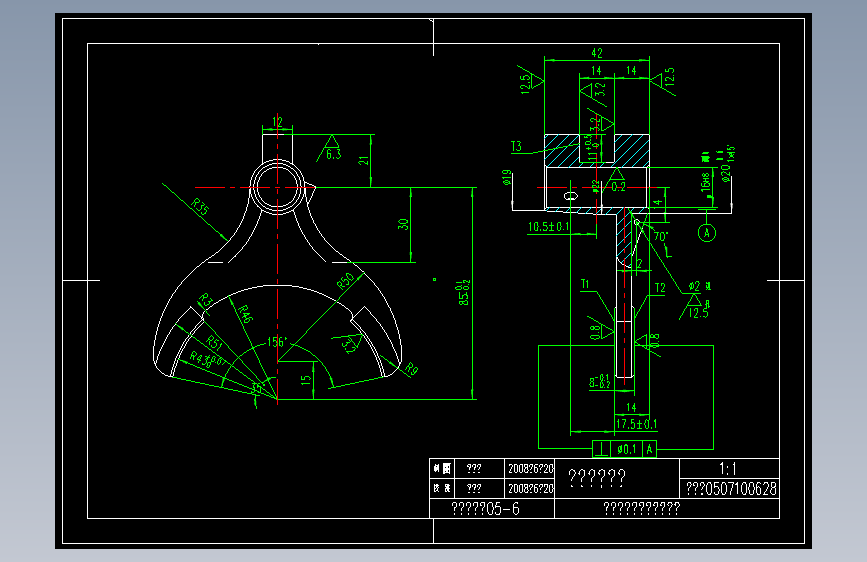The width and height of the screenshot is (867, 562).
Task: Pick the "T3" leader label
Action: [x=516, y=146]
